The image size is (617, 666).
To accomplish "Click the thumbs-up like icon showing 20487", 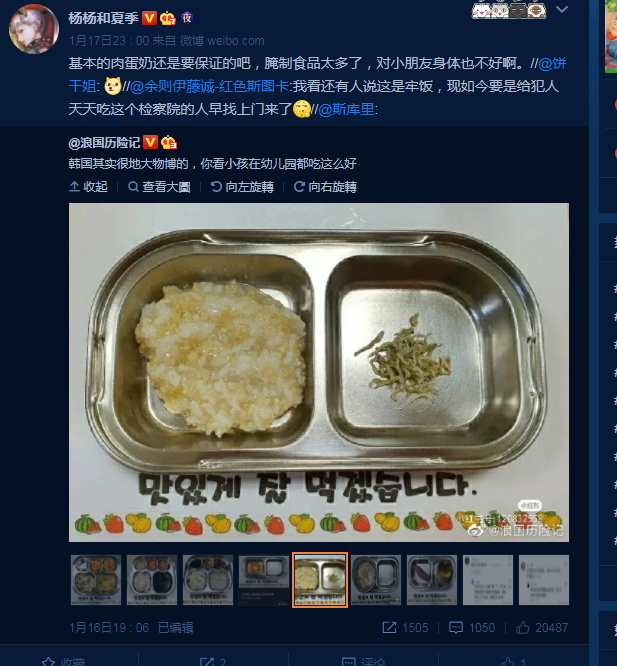I will coord(522,627).
